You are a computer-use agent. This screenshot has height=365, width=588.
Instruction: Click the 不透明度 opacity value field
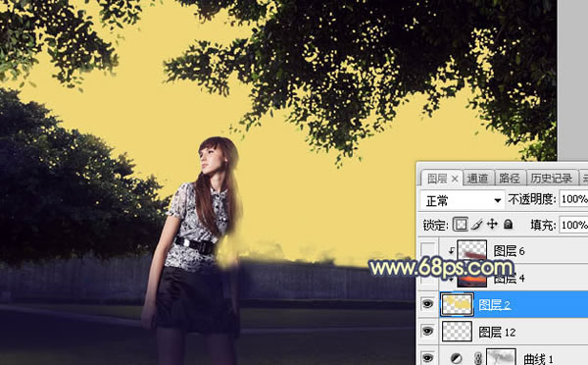point(573,199)
